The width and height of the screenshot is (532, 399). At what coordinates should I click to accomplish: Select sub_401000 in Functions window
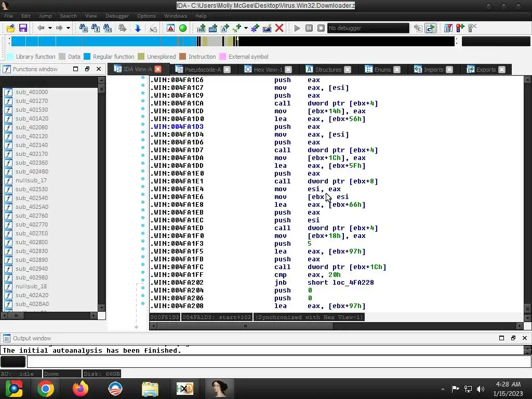[x=32, y=92]
